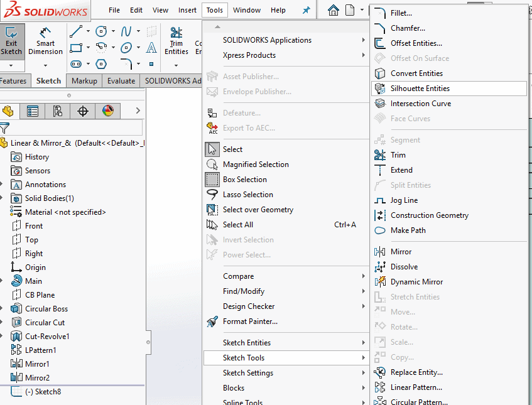Viewport: 532px width, 405px height.
Task: Select the Corner Rectangle tool
Action: 76,48
